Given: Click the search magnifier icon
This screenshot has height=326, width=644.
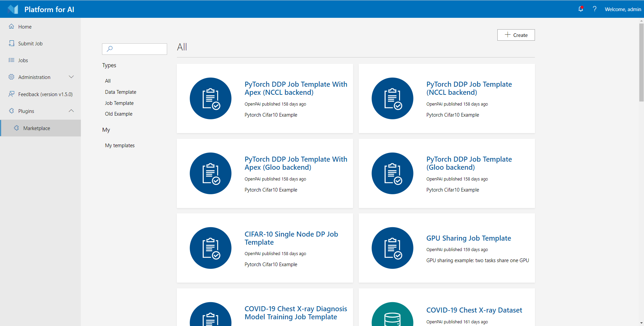Looking at the screenshot, I should pyautogui.click(x=109, y=49).
